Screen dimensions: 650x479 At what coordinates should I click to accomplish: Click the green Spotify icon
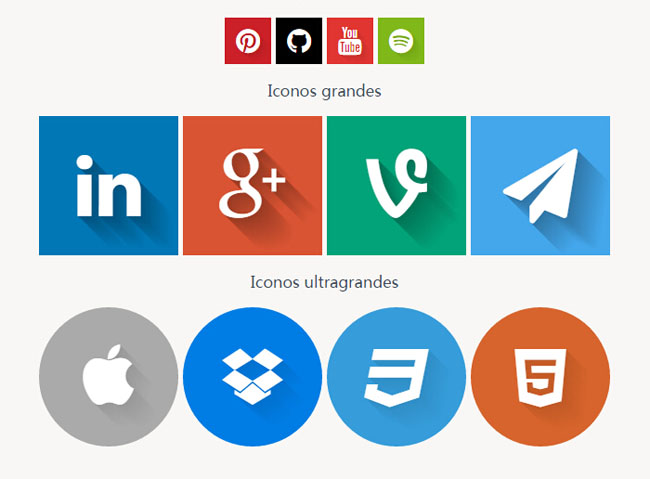[401, 41]
